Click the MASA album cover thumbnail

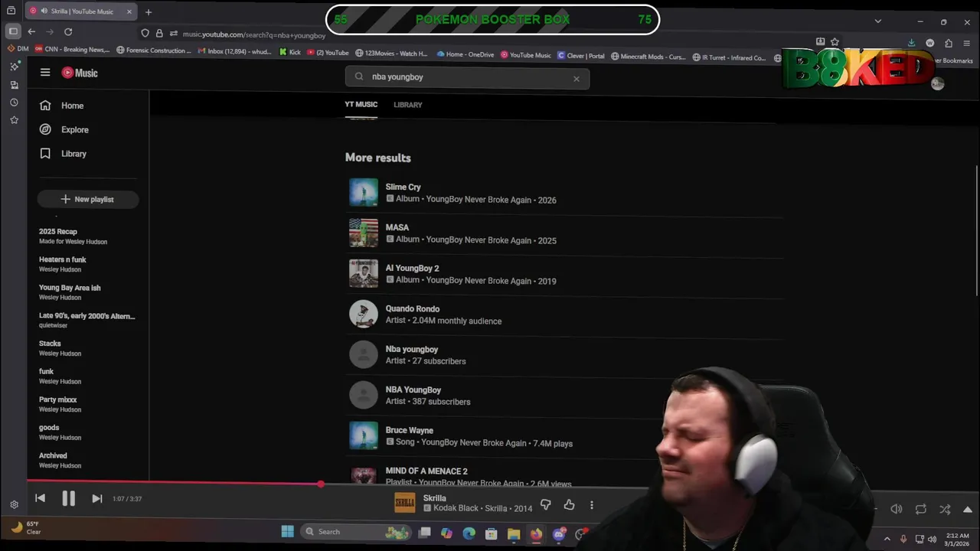(x=364, y=233)
